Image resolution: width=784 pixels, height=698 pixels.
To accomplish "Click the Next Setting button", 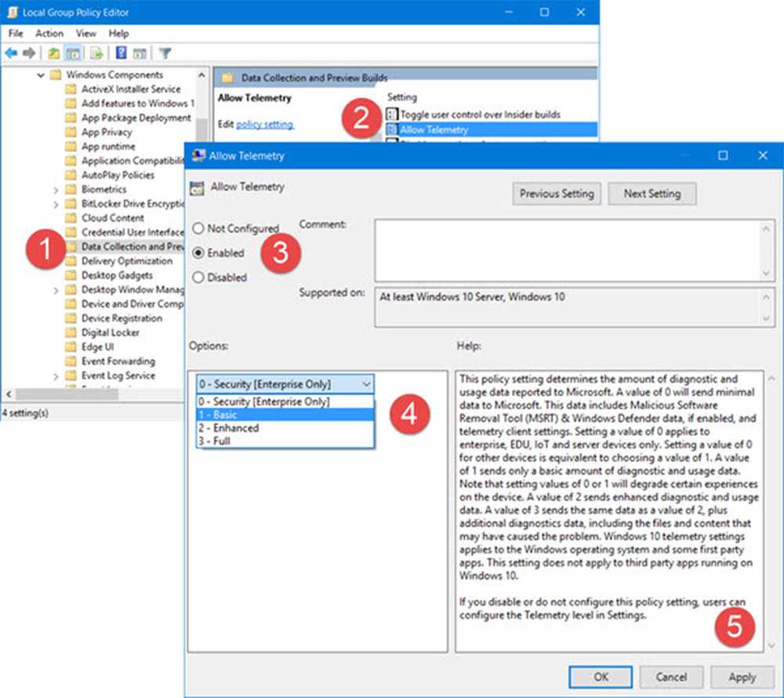I will [x=652, y=194].
